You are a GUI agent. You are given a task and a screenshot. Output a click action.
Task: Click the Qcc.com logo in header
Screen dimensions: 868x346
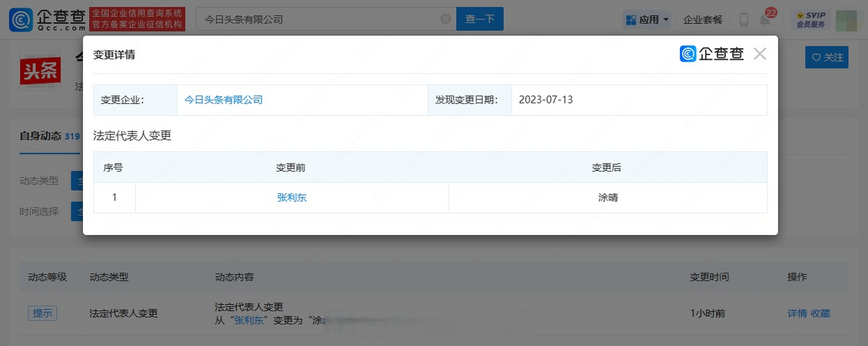(47, 19)
